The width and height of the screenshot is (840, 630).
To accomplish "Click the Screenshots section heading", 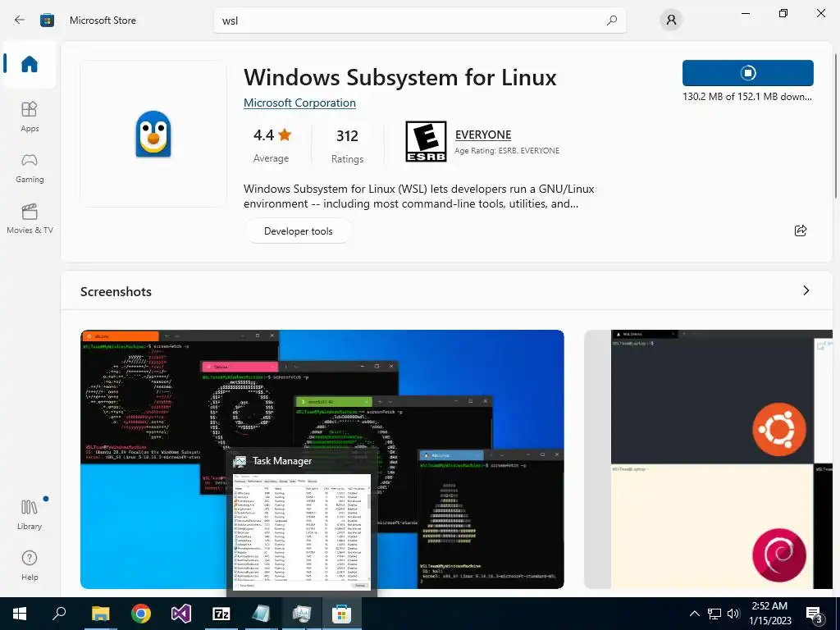I will (116, 291).
